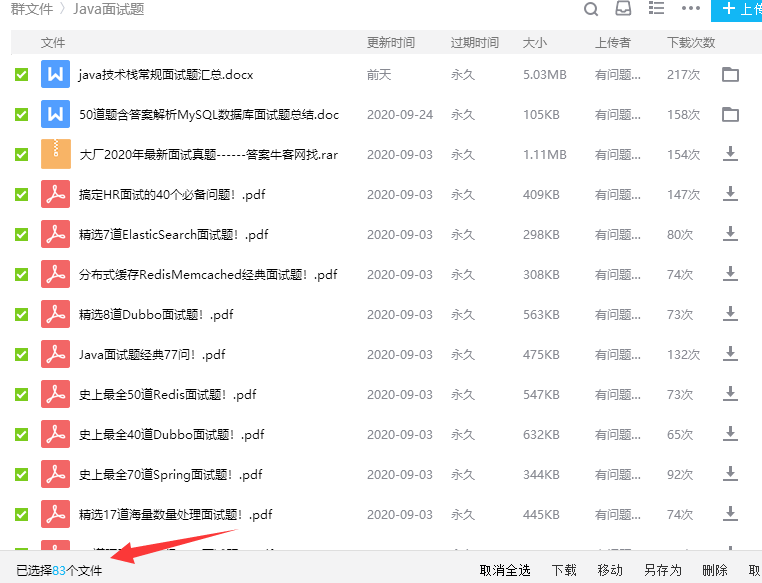This screenshot has width=762, height=583.
Task: Uncheck java技术栈常规面试题汇总.docx checkbox
Action: point(21,74)
